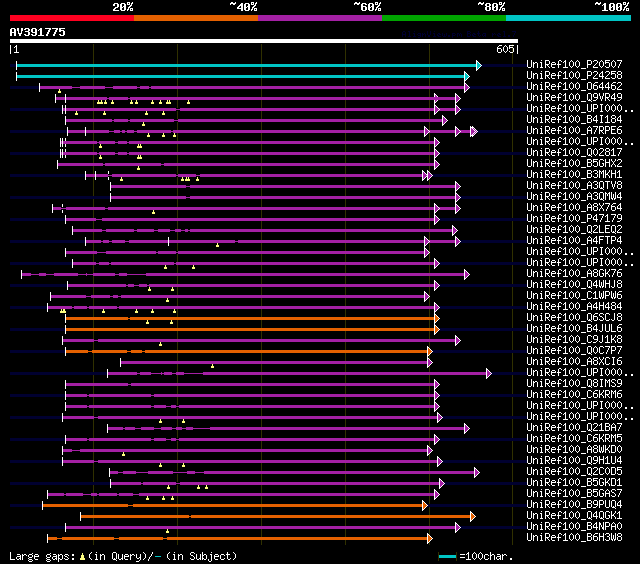Select the UniRef100_B3MKH1 label
The height and width of the screenshot is (564, 640).
coord(574,174)
